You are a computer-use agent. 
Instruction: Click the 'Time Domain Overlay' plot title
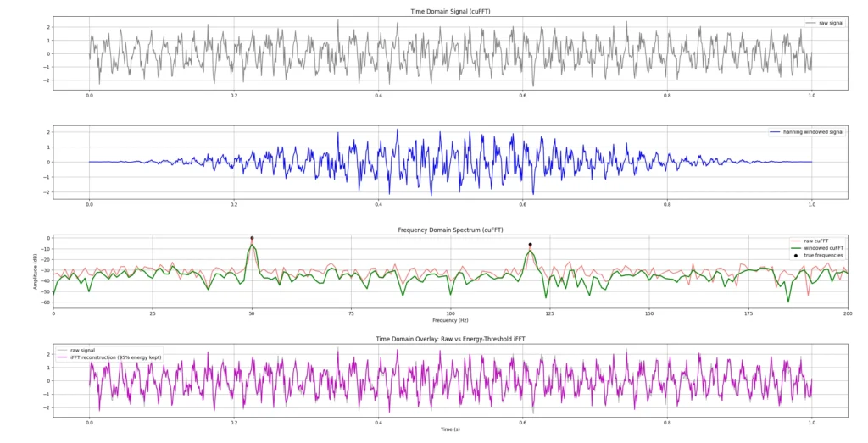point(450,339)
